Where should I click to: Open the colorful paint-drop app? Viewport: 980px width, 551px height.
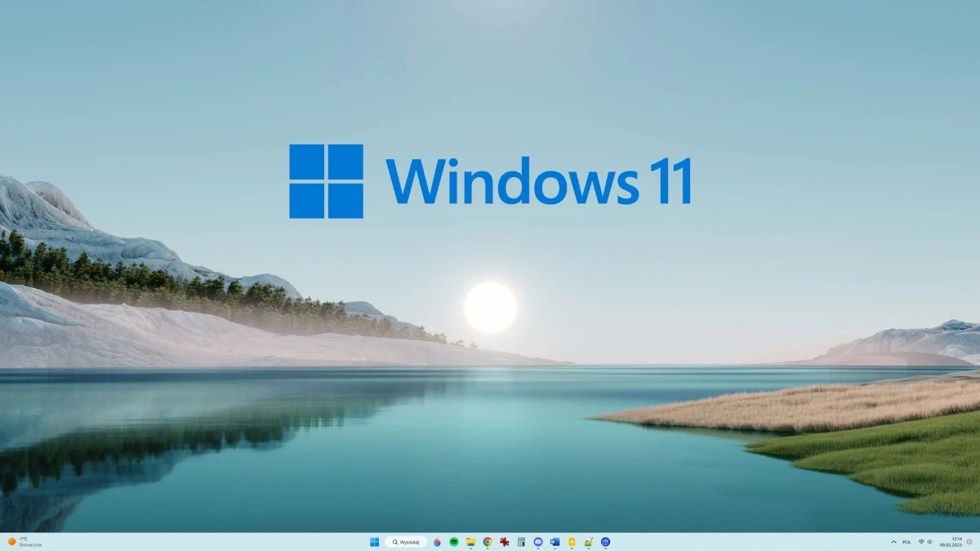(x=438, y=541)
